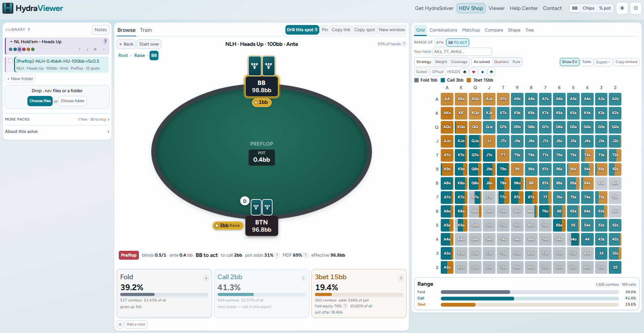The image size is (644, 333).
Task: Click the dealer button D marker
Action: (245, 201)
